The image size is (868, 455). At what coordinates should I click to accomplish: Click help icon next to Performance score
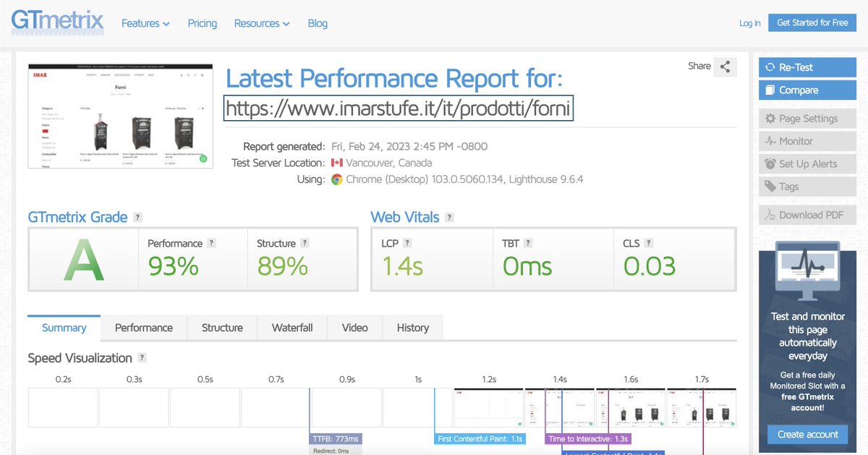pyautogui.click(x=211, y=243)
